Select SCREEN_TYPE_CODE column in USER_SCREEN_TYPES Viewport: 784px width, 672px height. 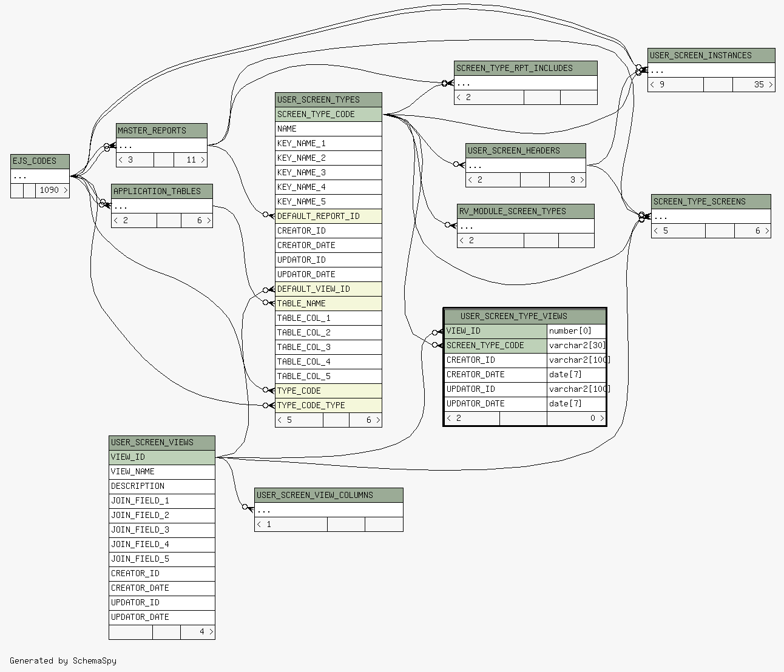[x=328, y=115]
